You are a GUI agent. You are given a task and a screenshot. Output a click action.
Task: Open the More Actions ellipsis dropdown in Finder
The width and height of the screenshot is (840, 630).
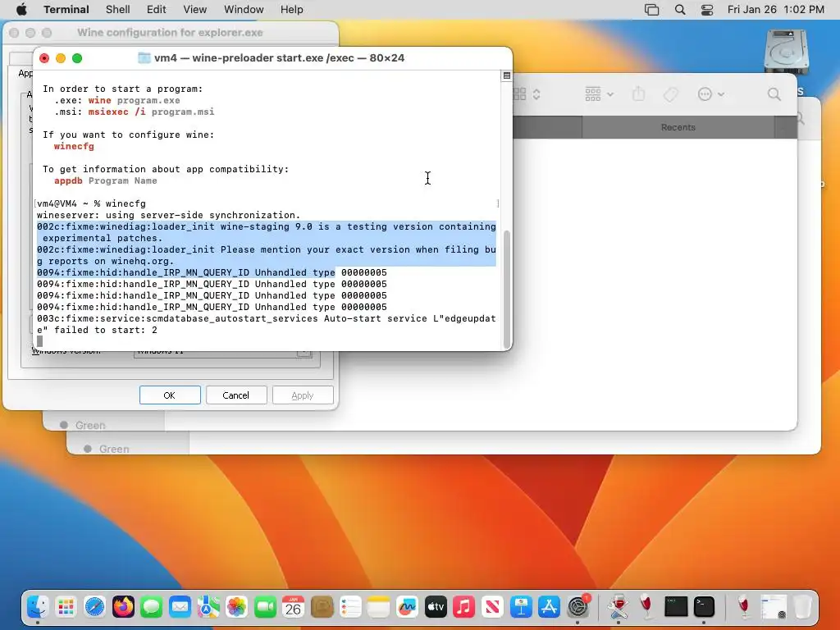711,94
